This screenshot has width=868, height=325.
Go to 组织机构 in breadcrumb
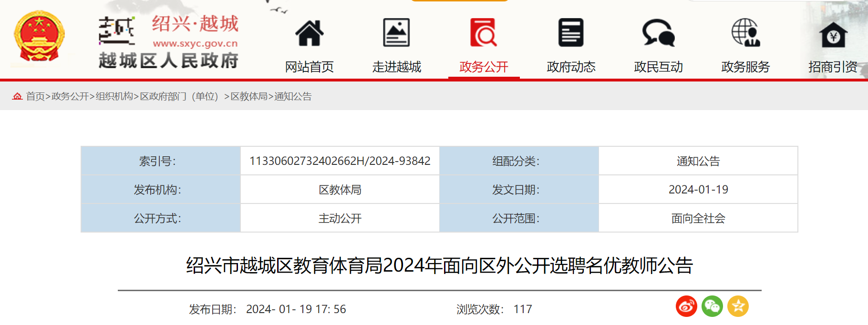(114, 96)
